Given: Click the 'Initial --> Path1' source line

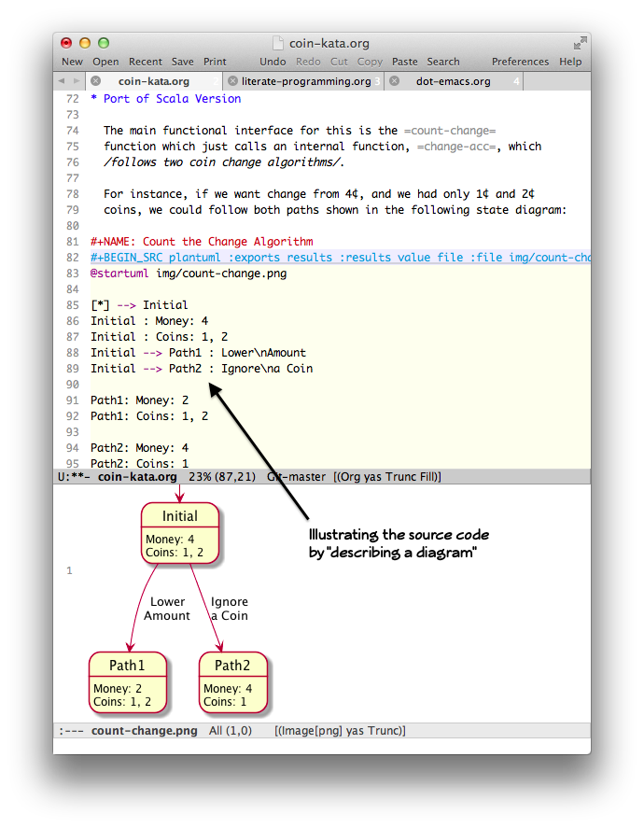Looking at the screenshot, I should coord(198,353).
